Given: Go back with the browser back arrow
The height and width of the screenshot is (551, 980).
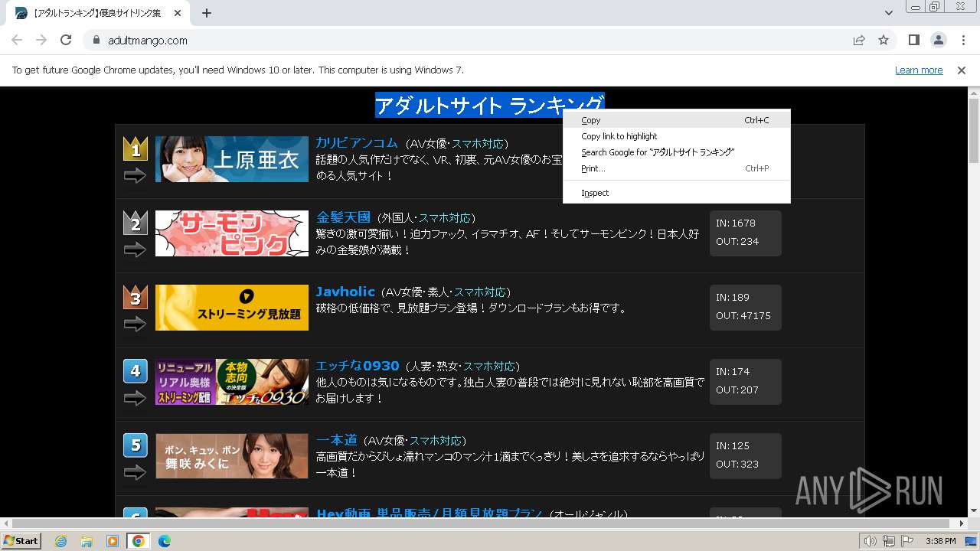Looking at the screenshot, I should click(17, 40).
